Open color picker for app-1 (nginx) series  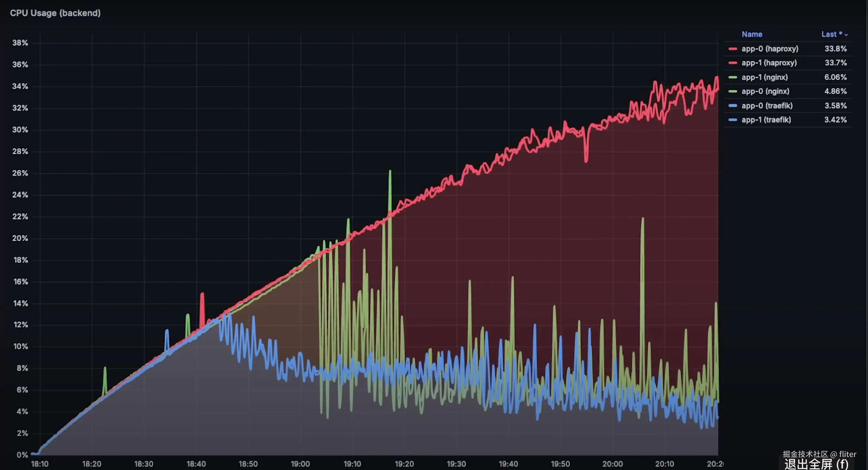coord(732,78)
